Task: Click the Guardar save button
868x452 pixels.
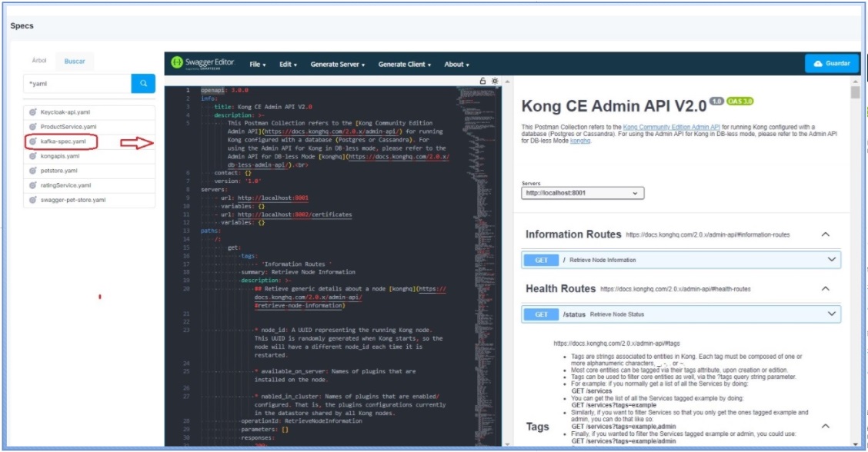Action: click(831, 64)
